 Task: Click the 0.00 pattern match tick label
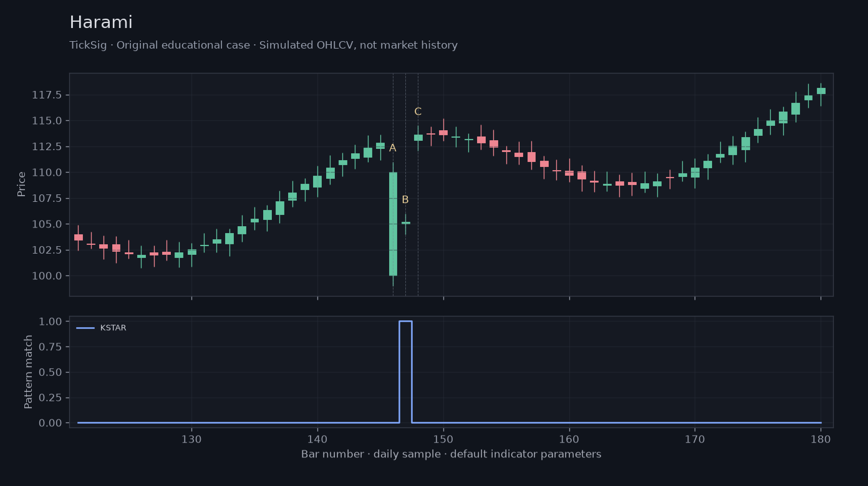(51, 423)
